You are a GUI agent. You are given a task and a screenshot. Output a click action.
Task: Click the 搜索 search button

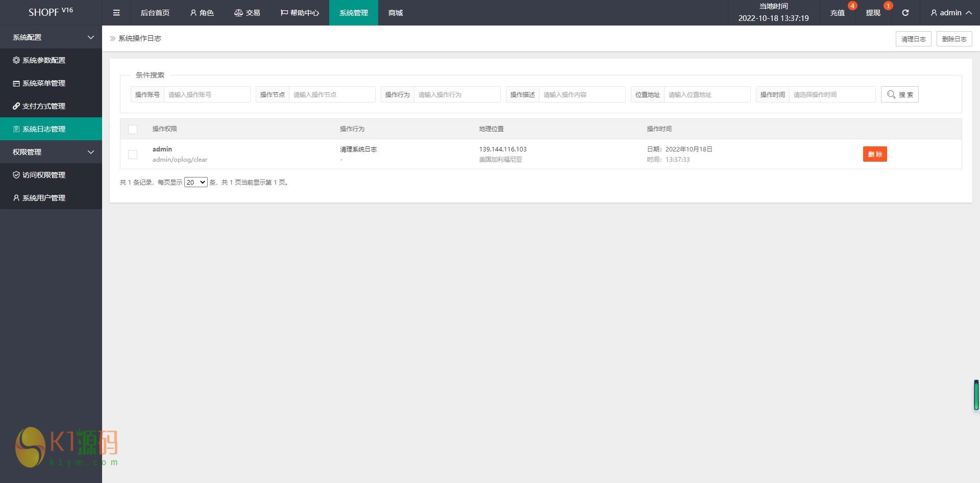click(x=900, y=94)
